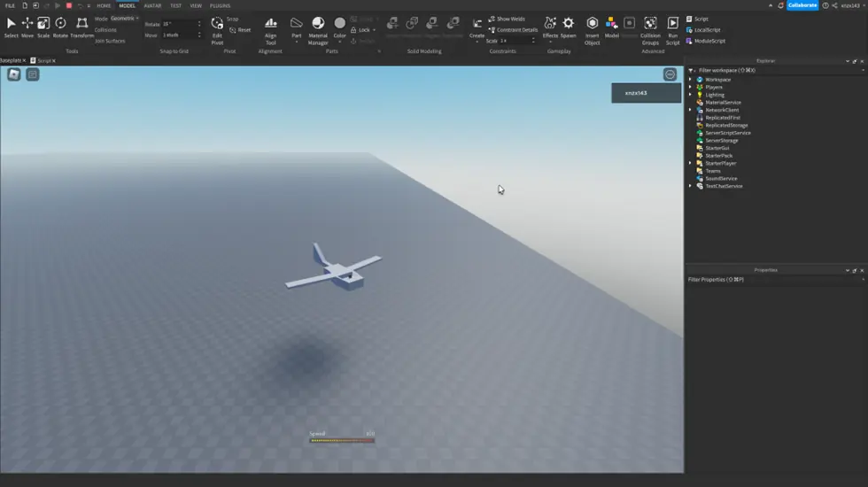Expand the Lighting tree node
The width and height of the screenshot is (868, 487).
pyautogui.click(x=690, y=95)
